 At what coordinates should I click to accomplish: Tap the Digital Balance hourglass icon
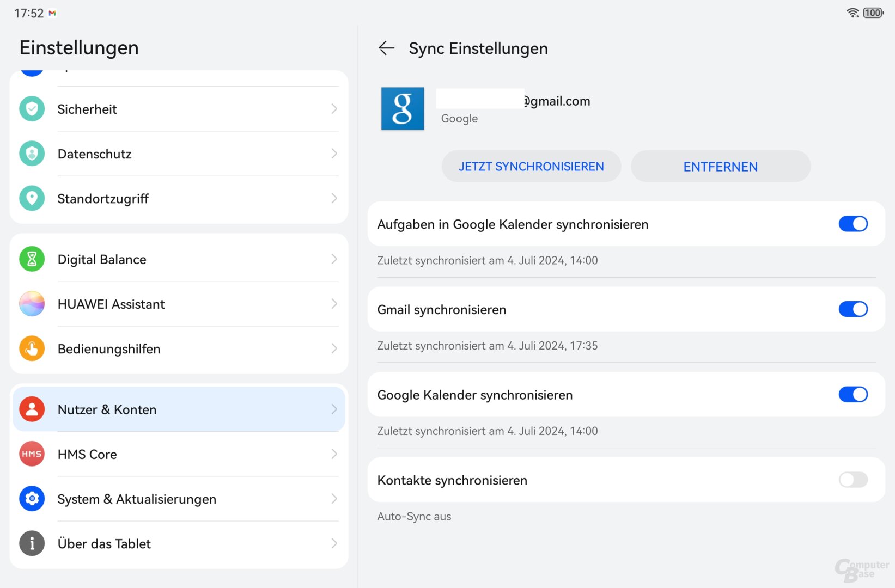(x=32, y=259)
